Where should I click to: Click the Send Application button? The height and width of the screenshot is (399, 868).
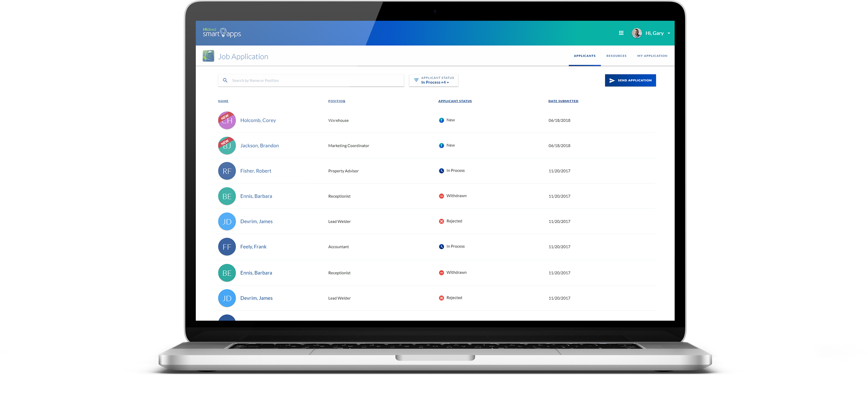[x=630, y=80]
